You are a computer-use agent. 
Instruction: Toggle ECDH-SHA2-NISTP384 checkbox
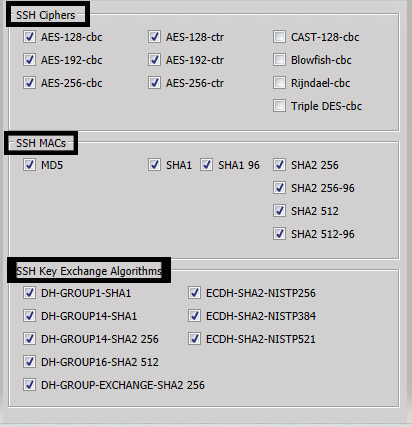click(194, 316)
